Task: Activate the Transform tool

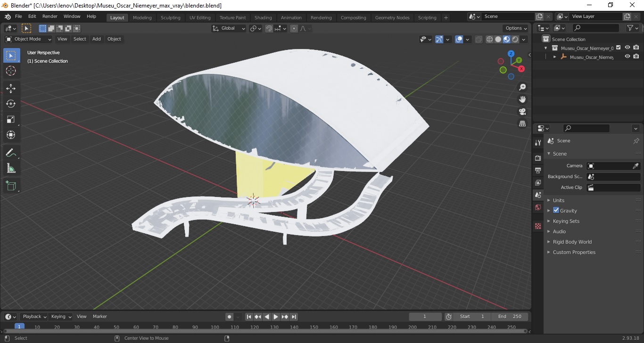Action: coord(11,135)
